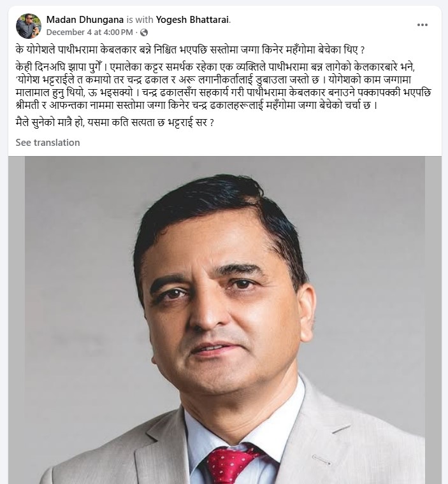Click the long middle paragraph of the post
This screenshot has width=448, height=484.
tap(223, 87)
